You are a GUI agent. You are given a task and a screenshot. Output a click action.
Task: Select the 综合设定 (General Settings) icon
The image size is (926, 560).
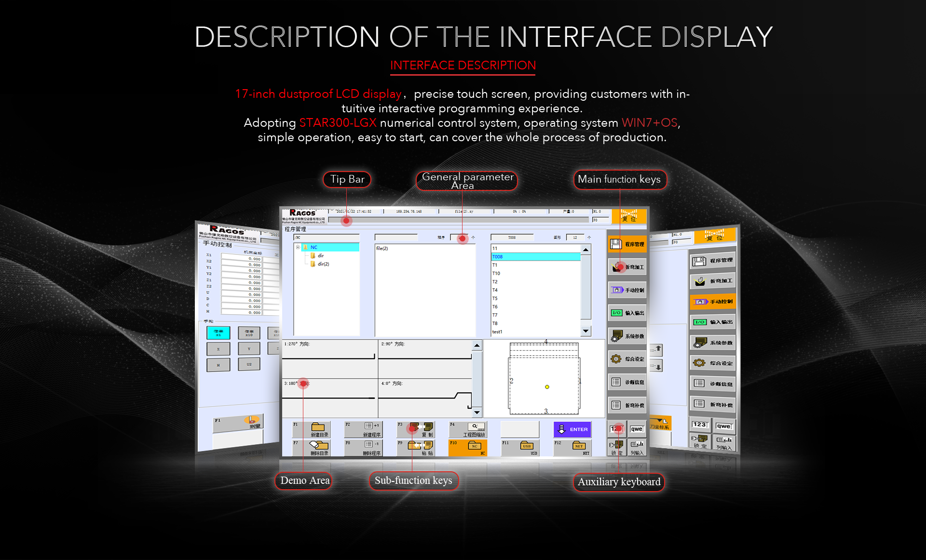[632, 360]
